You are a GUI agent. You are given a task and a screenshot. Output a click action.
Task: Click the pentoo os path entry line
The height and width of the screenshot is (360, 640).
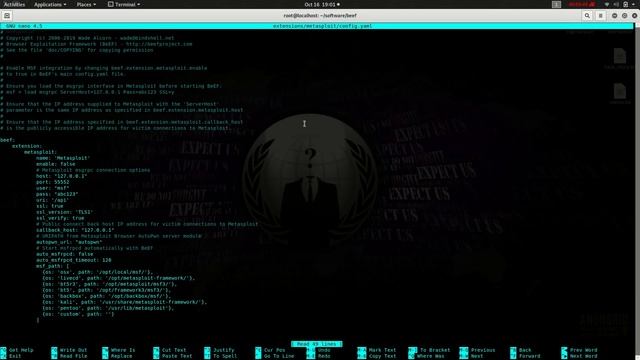108,308
